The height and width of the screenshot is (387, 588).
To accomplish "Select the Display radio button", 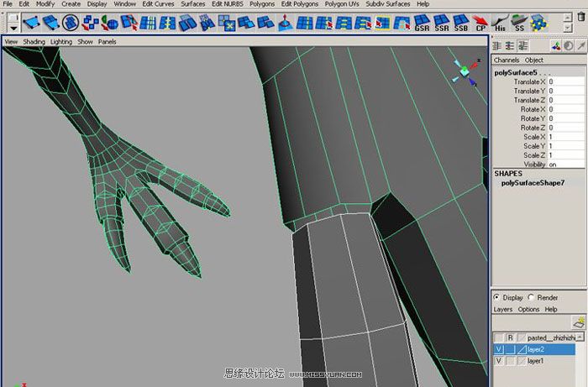I will coord(496,297).
